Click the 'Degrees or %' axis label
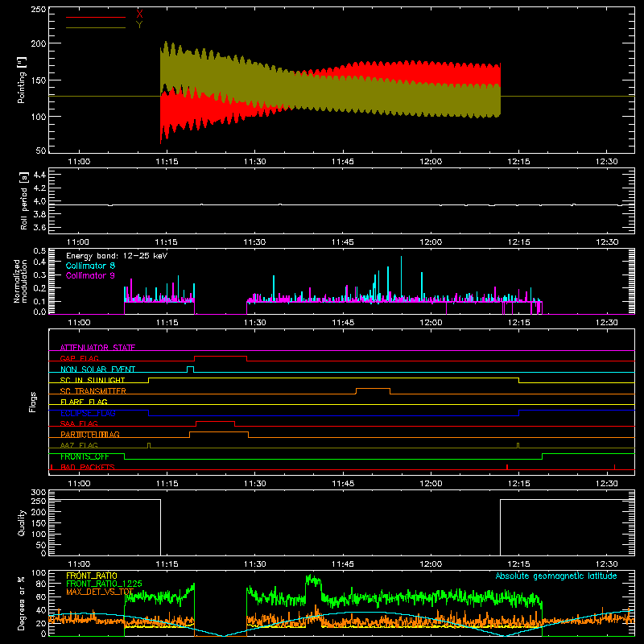Viewport: 644px width, 644px height. (x=21, y=603)
